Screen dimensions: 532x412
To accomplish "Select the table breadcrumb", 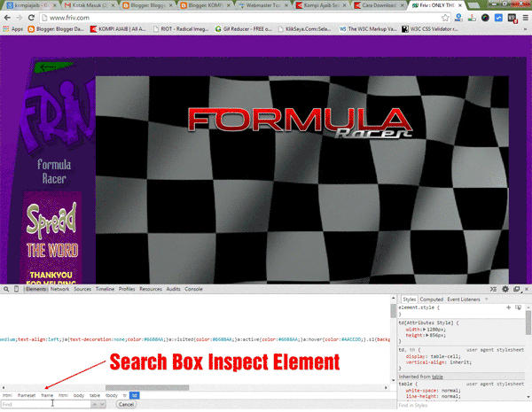I will pos(95,395).
